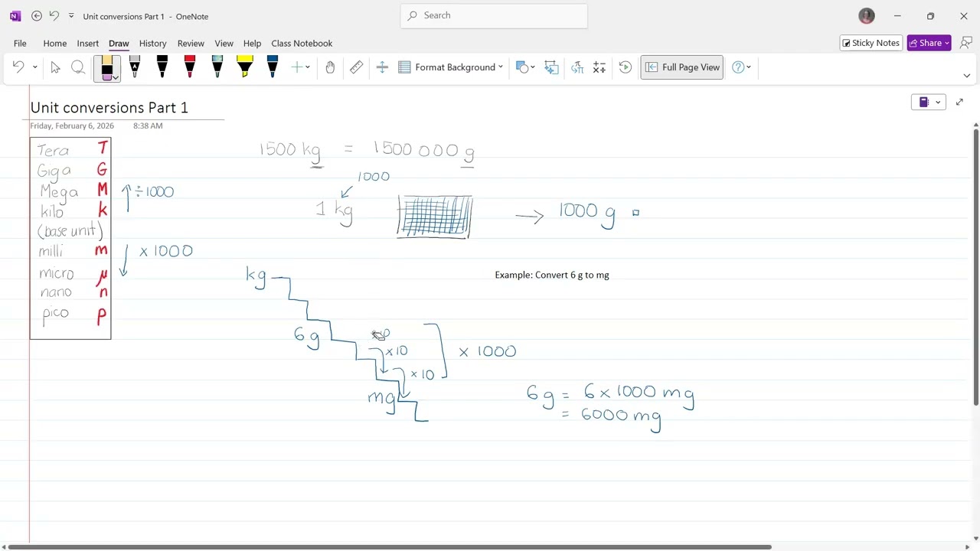Click the page title Unit conversions Part 1
The height and width of the screenshot is (551, 980).
pos(109,108)
